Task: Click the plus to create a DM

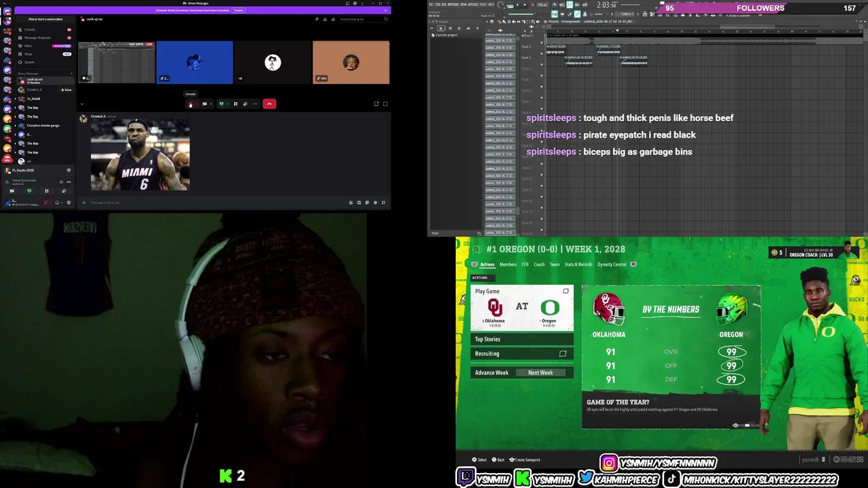Action: coord(71,73)
